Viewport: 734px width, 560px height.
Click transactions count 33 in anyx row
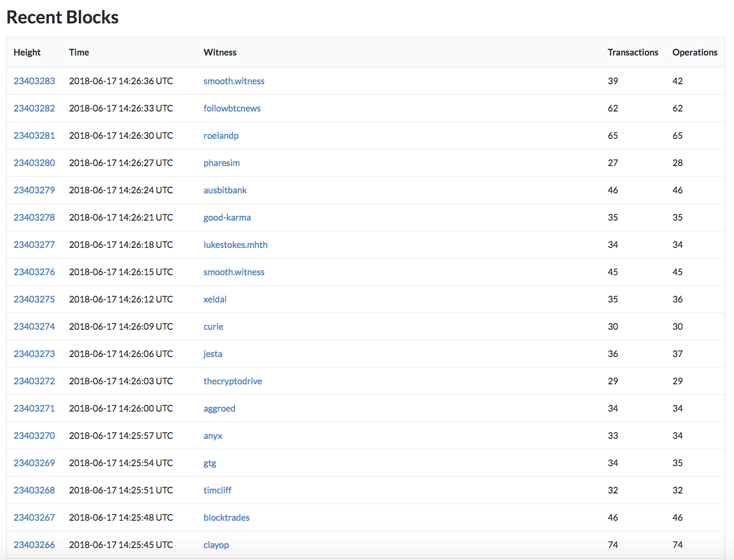point(613,436)
